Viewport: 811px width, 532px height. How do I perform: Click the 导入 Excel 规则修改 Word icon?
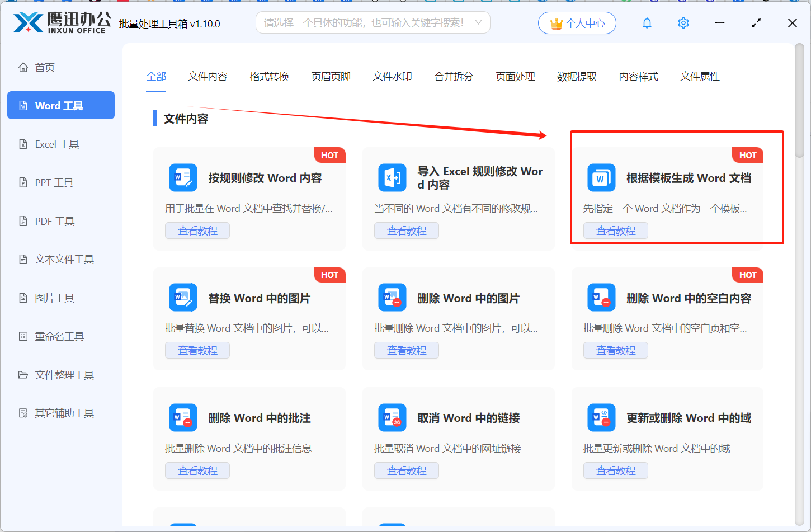coord(392,178)
